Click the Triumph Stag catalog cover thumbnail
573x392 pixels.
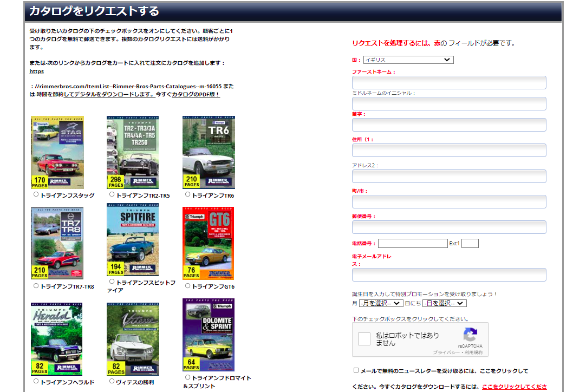click(x=57, y=152)
